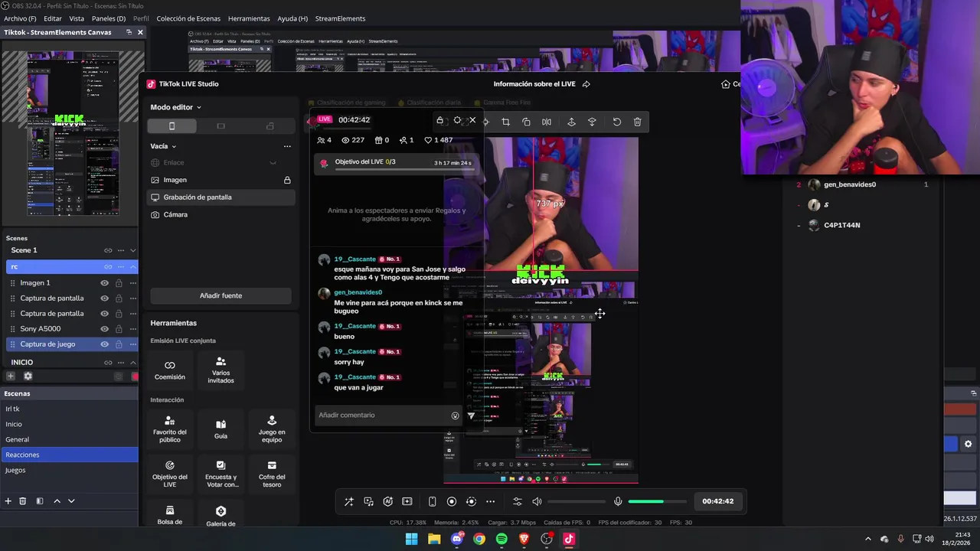This screenshot has width=980, height=551.
Task: Open options menu for Captura de juego
Action: tap(132, 344)
